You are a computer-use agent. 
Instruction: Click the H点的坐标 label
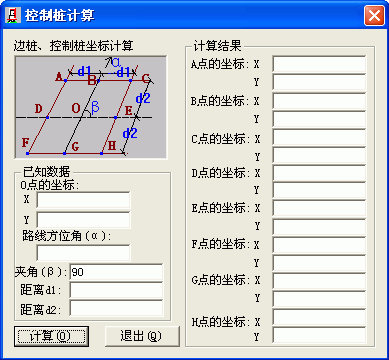220,322
